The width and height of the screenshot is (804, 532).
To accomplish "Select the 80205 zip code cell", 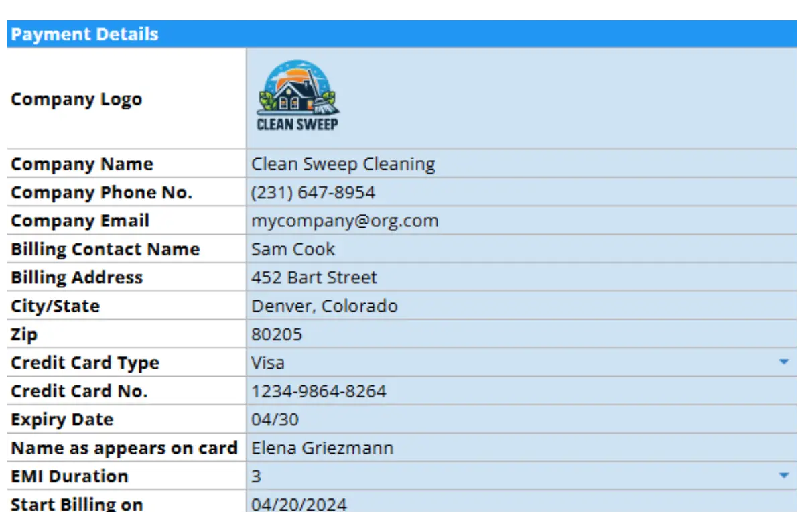I will click(277, 334).
